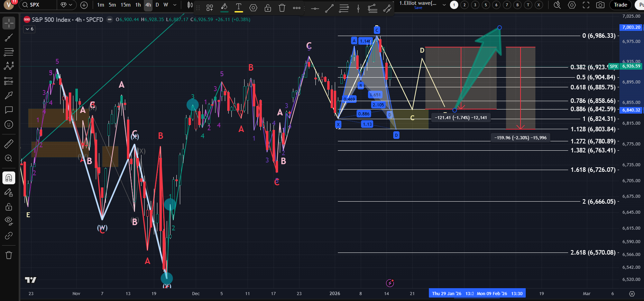Select the Fibonacci retracement tool group
Viewport: 644px width, 301px height.
click(x=9, y=52)
